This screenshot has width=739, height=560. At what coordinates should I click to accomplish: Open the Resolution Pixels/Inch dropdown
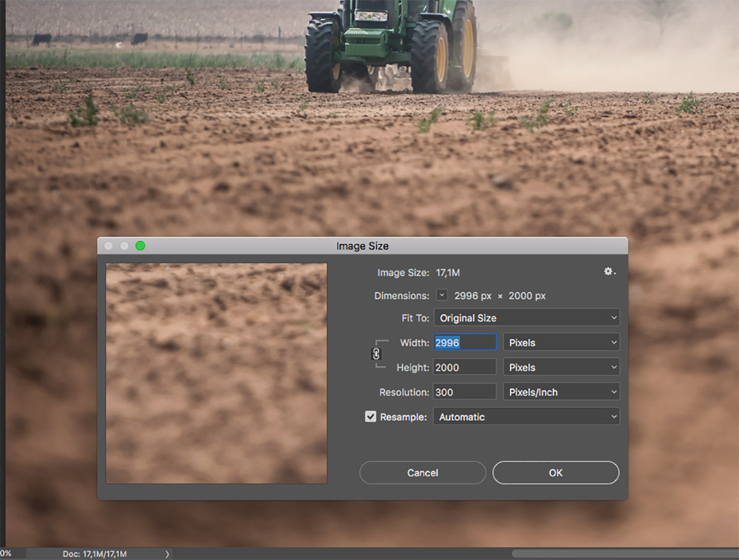562,392
